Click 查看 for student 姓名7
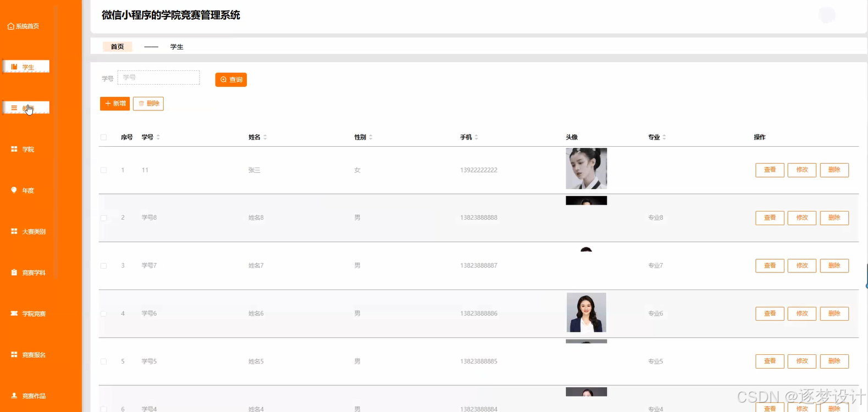 770,265
